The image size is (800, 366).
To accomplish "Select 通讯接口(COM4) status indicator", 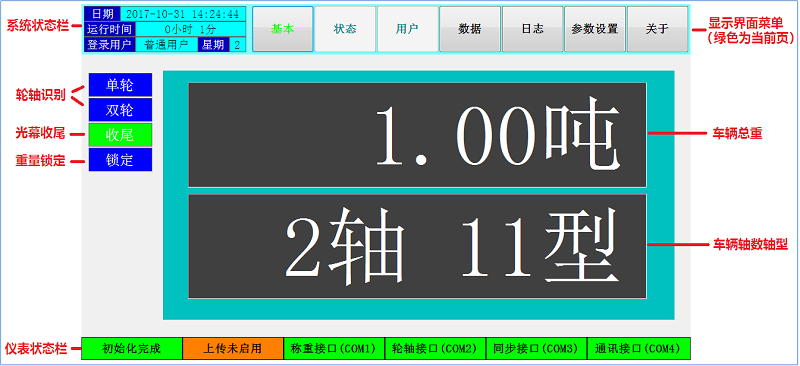I will point(639,349).
